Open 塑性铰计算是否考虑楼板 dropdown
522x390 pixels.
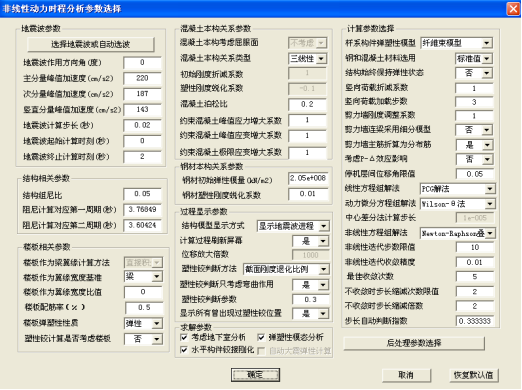[x=143, y=339]
